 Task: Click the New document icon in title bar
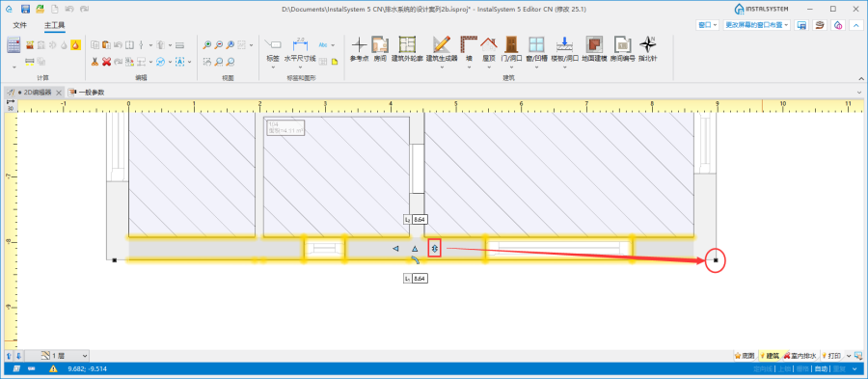(55, 9)
